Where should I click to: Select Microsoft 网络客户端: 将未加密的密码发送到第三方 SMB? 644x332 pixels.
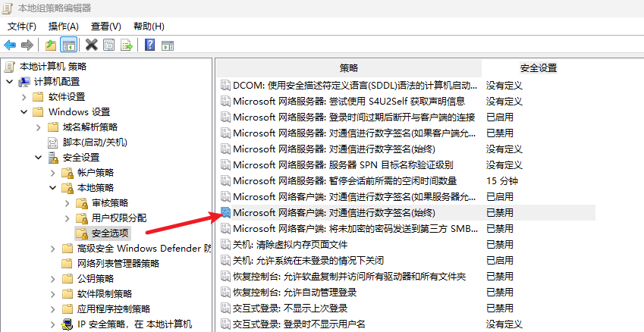click(x=356, y=228)
